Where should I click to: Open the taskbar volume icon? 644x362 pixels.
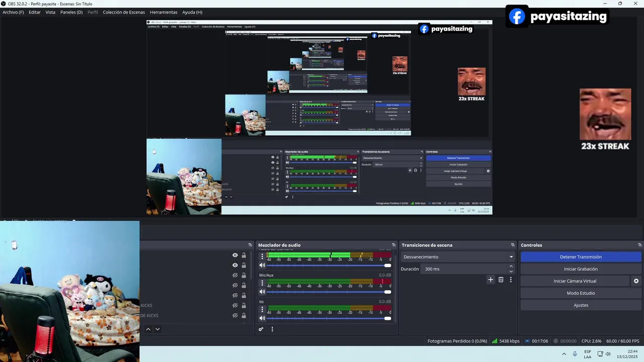(x=608, y=354)
